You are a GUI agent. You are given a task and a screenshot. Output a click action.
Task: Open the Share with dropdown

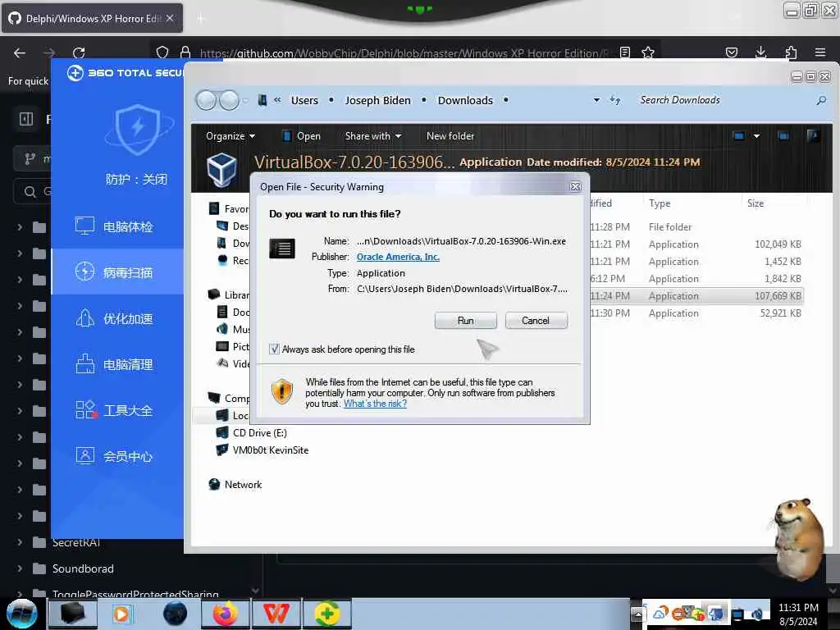373,136
